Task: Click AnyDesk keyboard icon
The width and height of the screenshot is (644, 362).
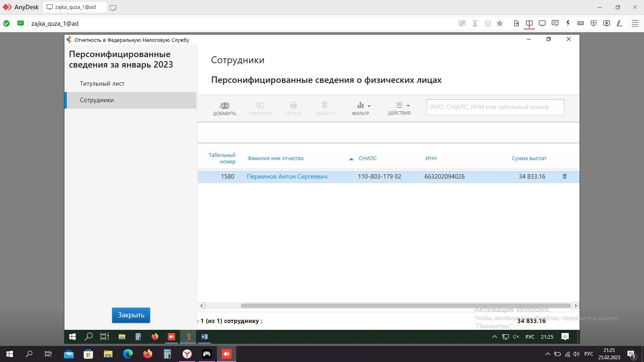Action: tap(581, 23)
